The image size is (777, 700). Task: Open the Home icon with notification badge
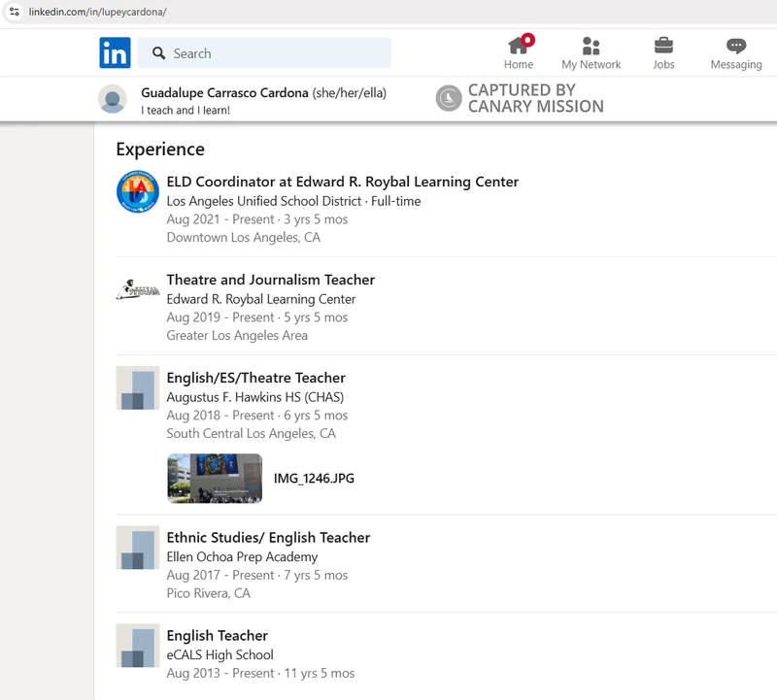(x=519, y=52)
